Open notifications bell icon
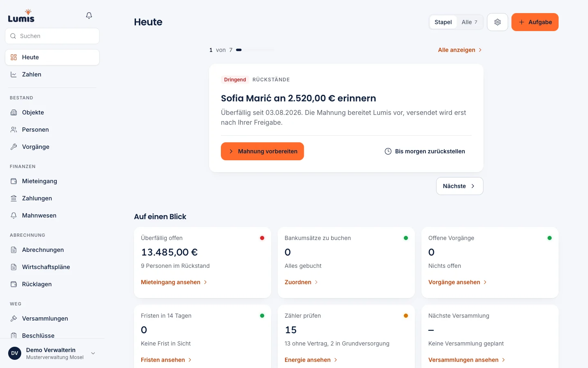 pos(89,16)
